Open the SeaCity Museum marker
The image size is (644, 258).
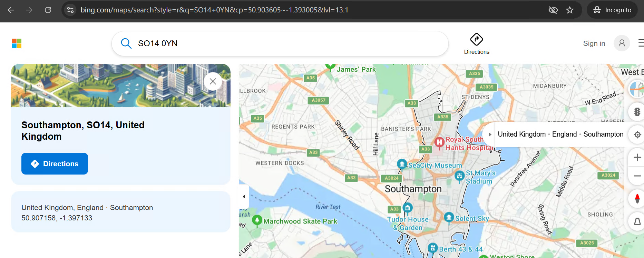click(402, 164)
